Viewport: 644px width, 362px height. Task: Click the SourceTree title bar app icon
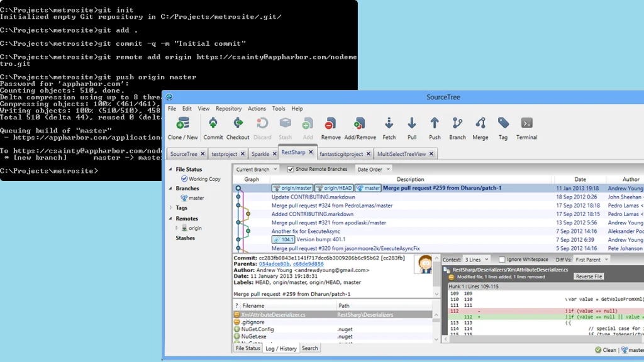pyautogui.click(x=169, y=97)
